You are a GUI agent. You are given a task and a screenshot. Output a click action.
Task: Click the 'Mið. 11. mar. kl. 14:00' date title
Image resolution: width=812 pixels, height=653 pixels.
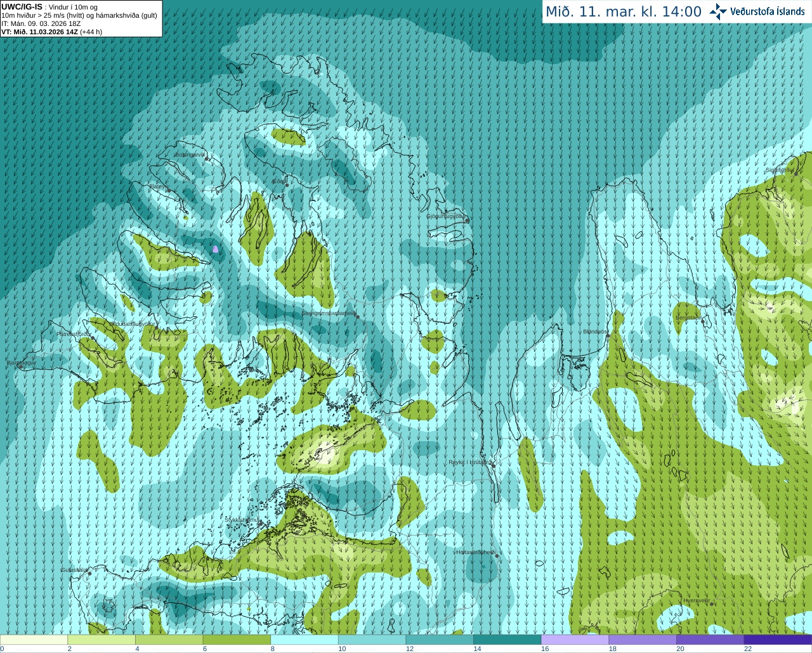[624, 12]
